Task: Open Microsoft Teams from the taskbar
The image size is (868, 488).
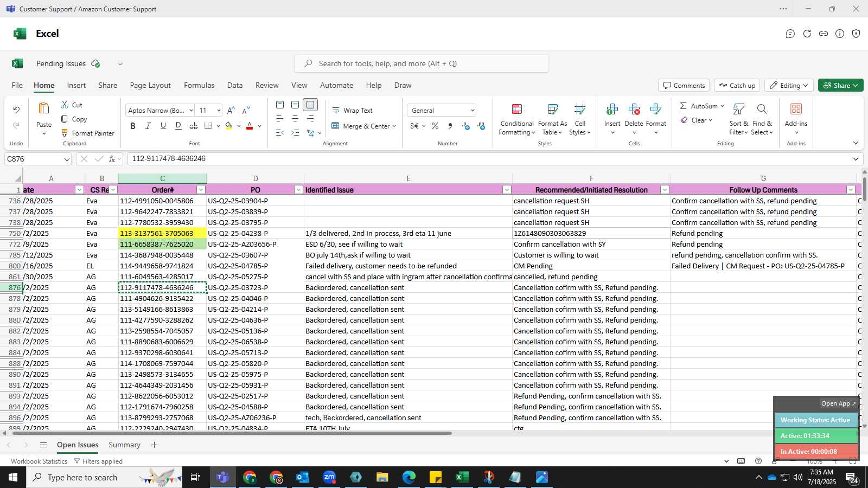Action: pos(222,477)
